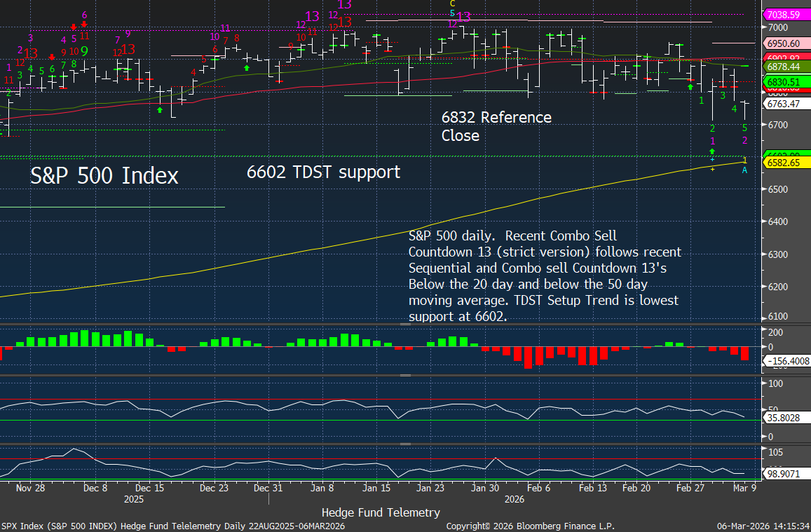Click the white 6763.47 last price tag

[785, 104]
